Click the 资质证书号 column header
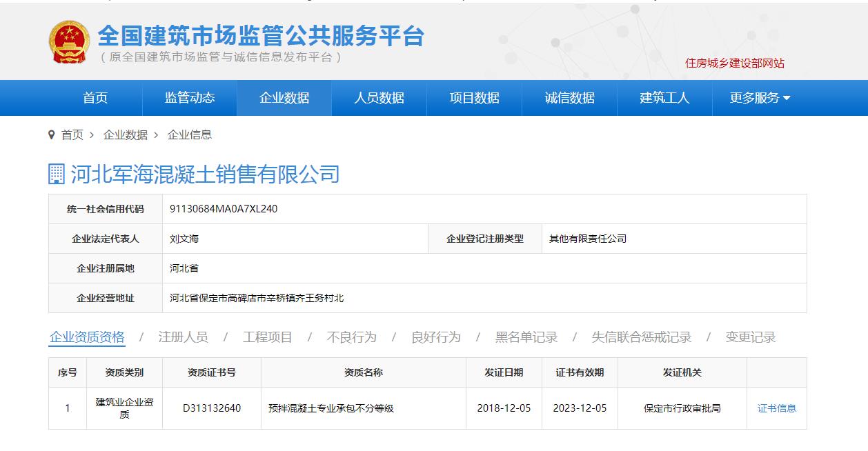The image size is (868, 451). pyautogui.click(x=212, y=372)
